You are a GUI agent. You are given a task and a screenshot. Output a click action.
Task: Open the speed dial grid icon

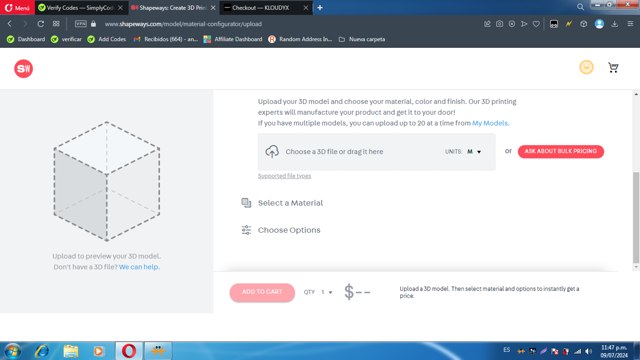point(56,24)
